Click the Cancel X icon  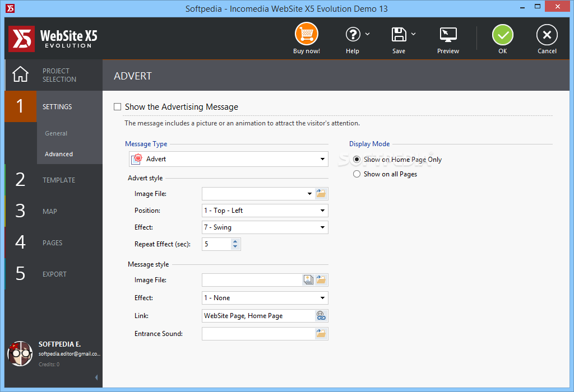click(547, 35)
